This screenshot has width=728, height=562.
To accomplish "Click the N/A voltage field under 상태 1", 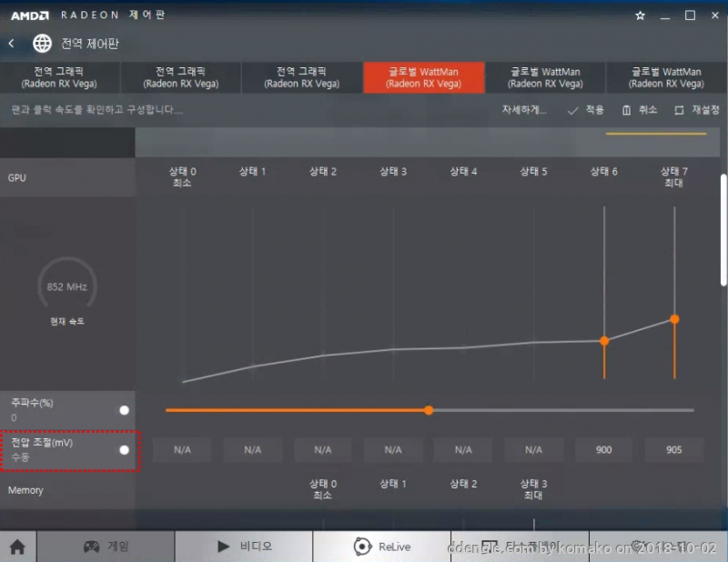I will [253, 450].
